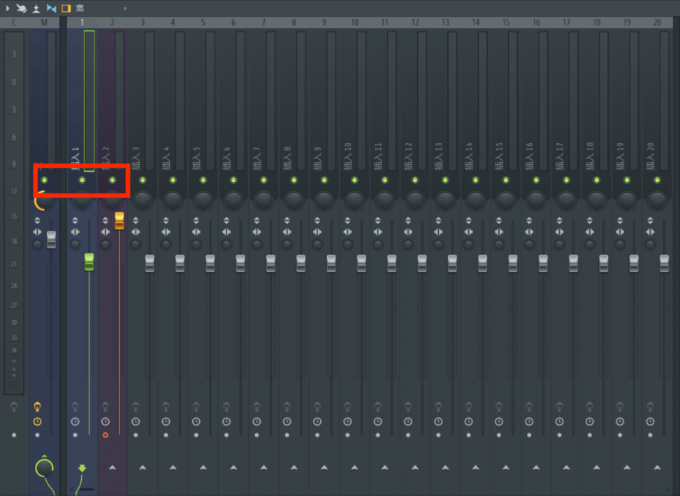Mute the Master track with its green LED
Screen dimensions: 680x496
(x=44, y=180)
